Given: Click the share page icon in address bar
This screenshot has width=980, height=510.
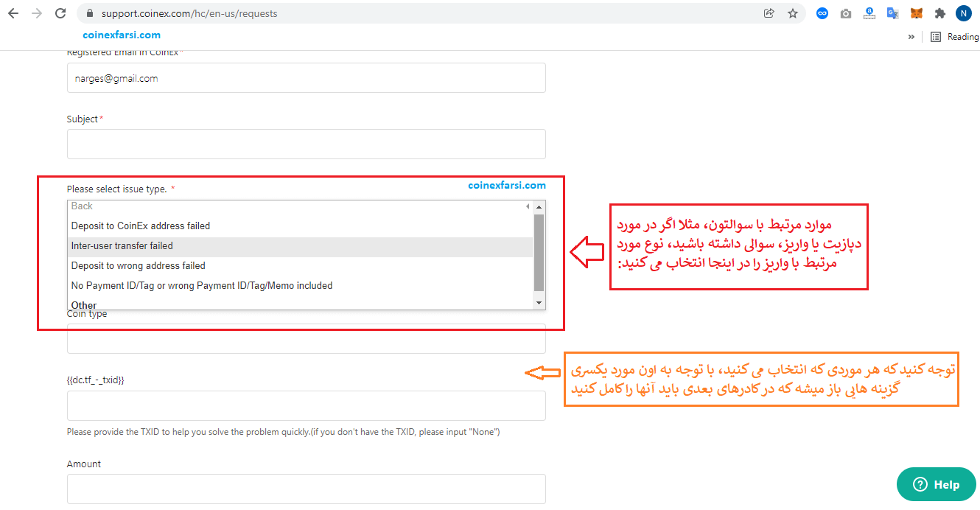Looking at the screenshot, I should pyautogui.click(x=769, y=13).
